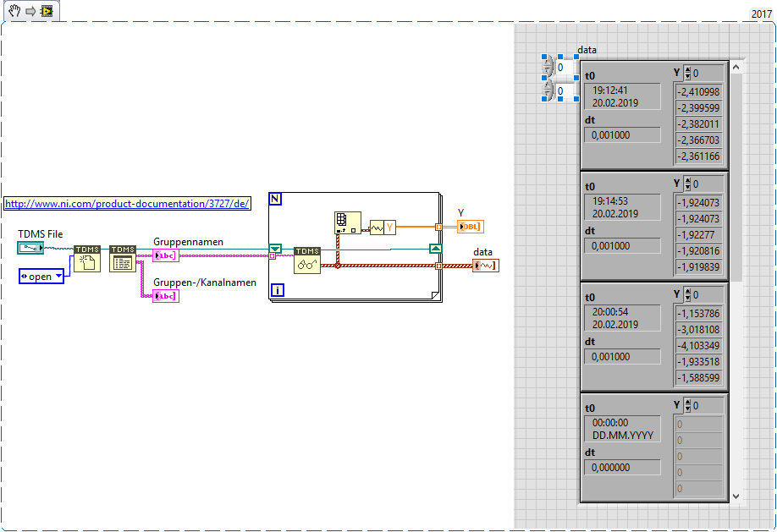
Task: Click the t0 field showing 19:12:41
Action: pos(622,96)
